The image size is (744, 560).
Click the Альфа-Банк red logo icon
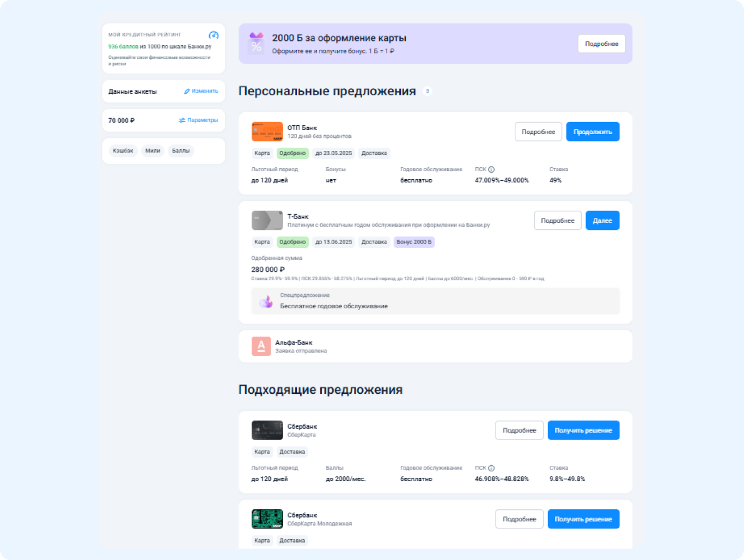261,346
